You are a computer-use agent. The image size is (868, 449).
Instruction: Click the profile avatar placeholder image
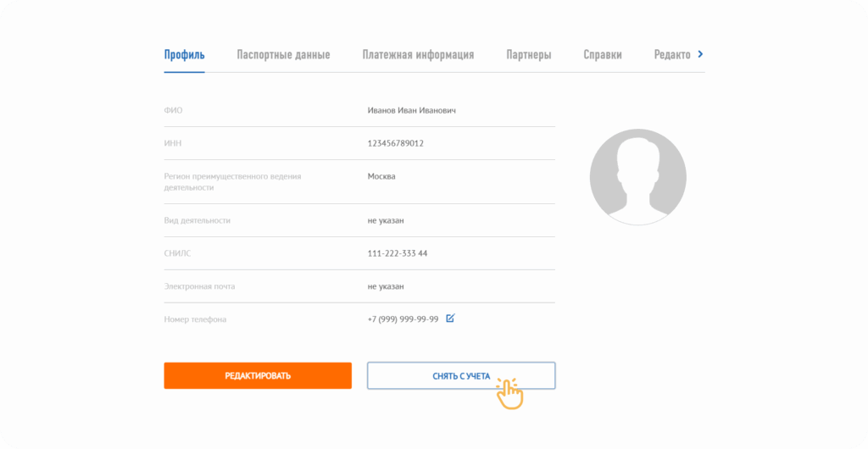pos(637,177)
